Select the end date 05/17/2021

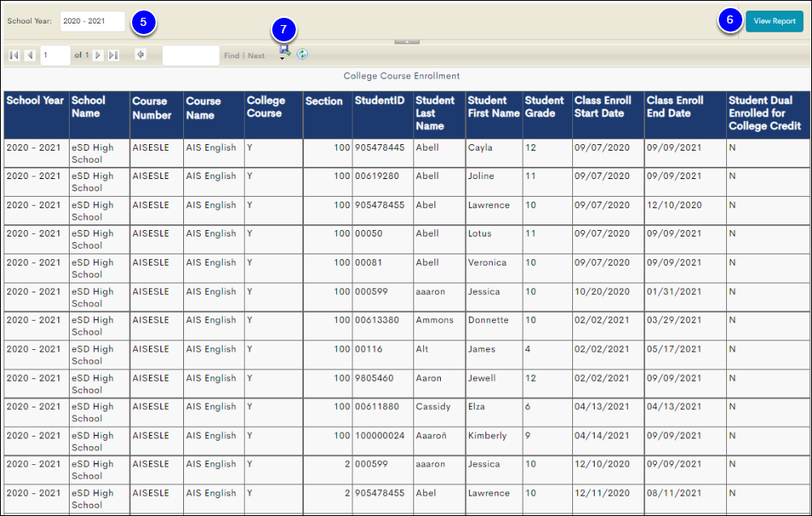[x=673, y=349]
